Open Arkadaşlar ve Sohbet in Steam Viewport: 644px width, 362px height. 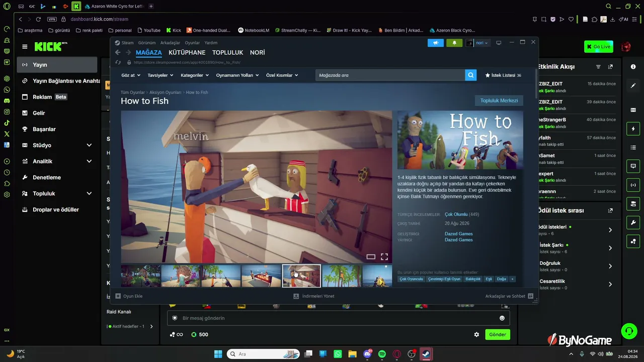pos(509,296)
